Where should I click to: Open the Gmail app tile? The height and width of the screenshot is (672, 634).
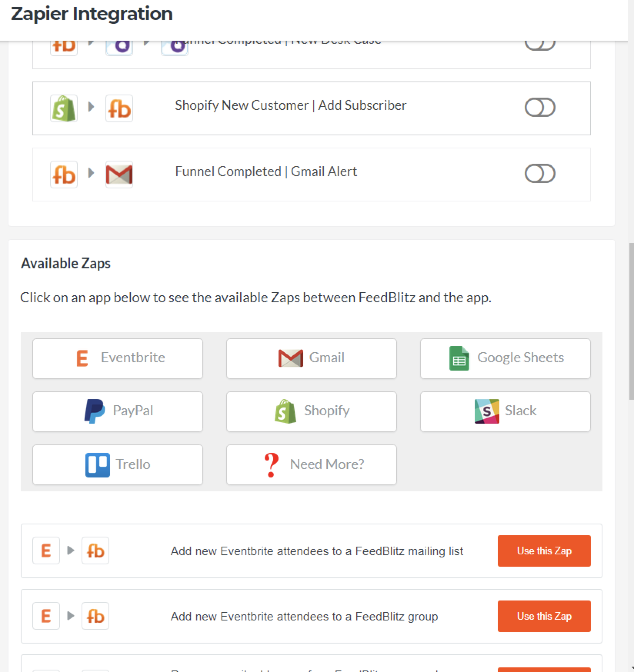pos(312,358)
